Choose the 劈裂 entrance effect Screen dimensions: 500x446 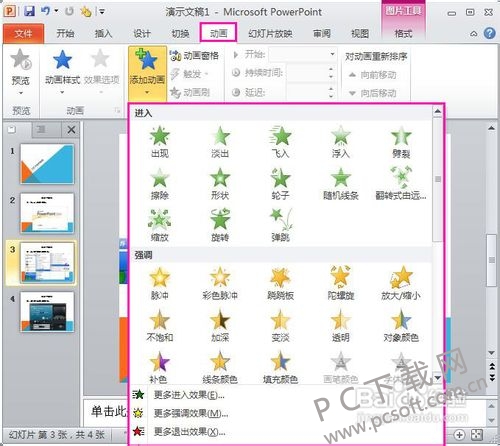pos(401,142)
